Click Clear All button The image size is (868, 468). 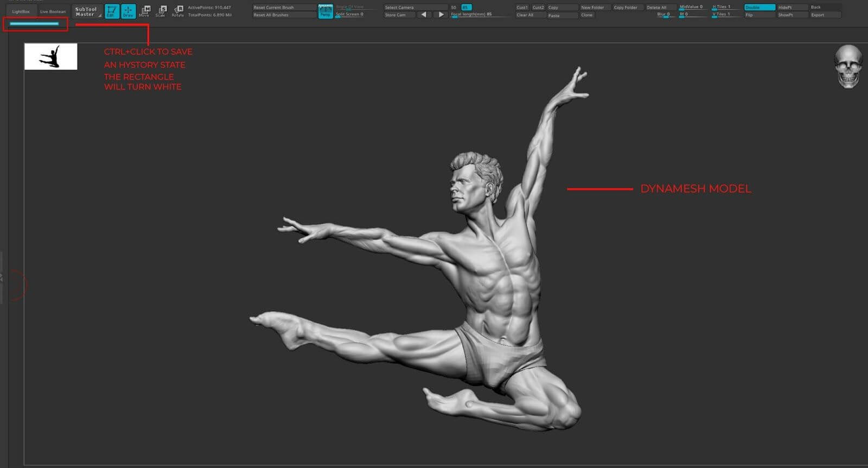point(530,15)
